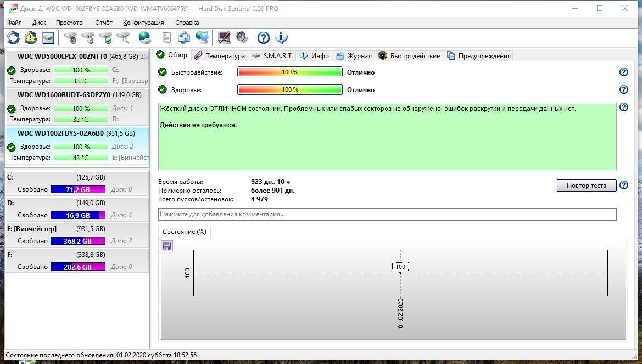Click the globe with disk toolbar icon
The height and width of the screenshot is (364, 642).
(144, 38)
